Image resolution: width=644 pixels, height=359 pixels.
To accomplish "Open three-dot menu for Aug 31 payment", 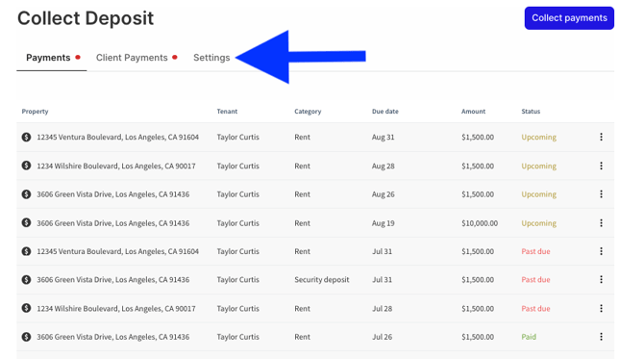I will [x=601, y=137].
